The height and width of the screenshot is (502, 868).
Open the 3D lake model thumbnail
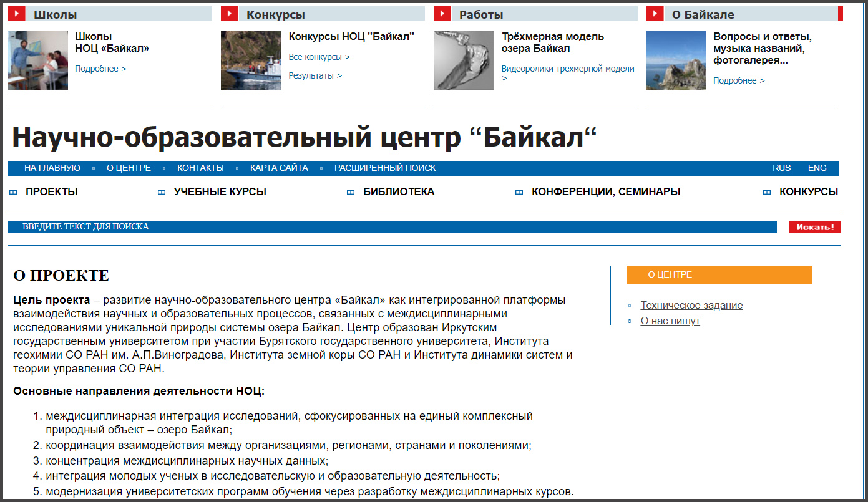click(x=464, y=60)
